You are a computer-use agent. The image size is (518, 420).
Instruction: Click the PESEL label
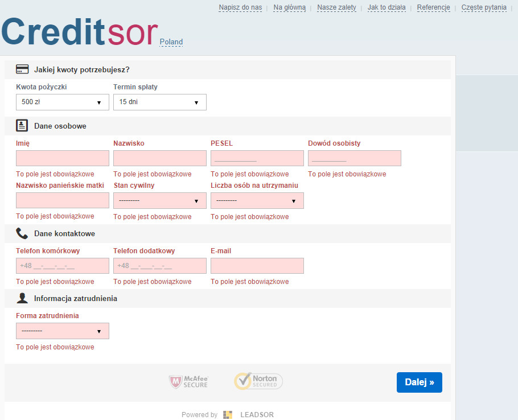pyautogui.click(x=221, y=143)
